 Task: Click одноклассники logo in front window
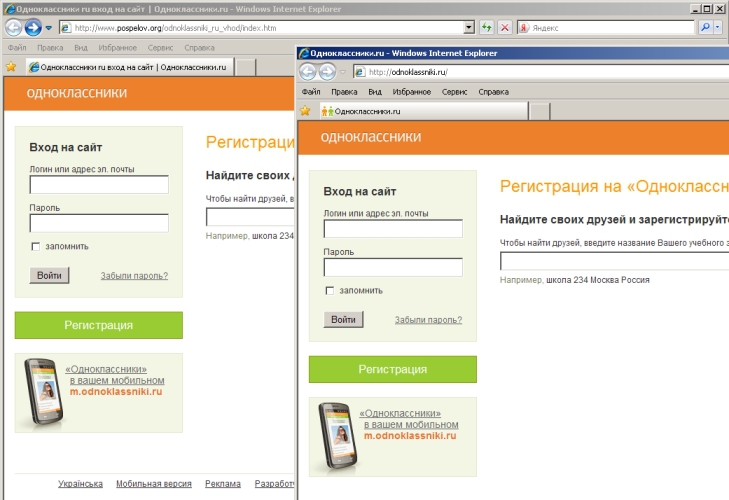tap(371, 137)
